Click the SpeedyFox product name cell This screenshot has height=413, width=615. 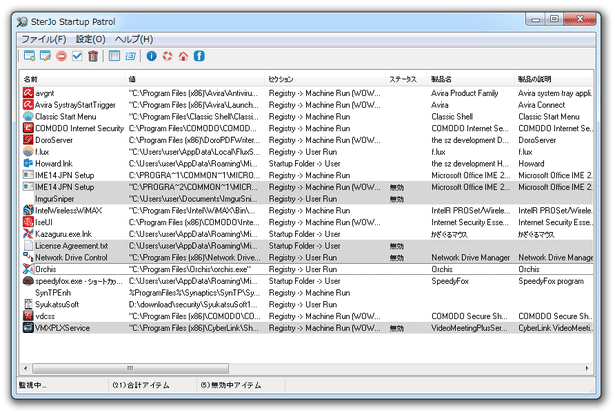pos(450,281)
